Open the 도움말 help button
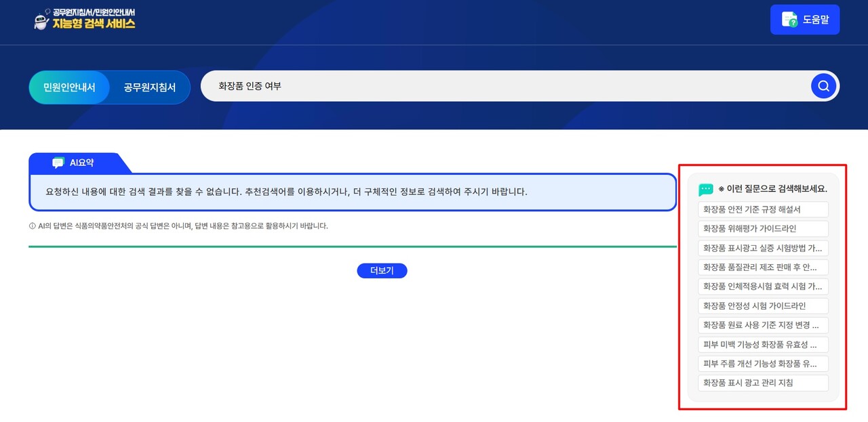The width and height of the screenshot is (868, 422). pyautogui.click(x=804, y=19)
